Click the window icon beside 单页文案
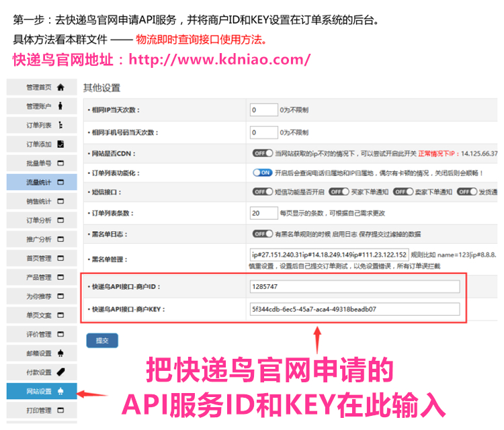 point(60,315)
